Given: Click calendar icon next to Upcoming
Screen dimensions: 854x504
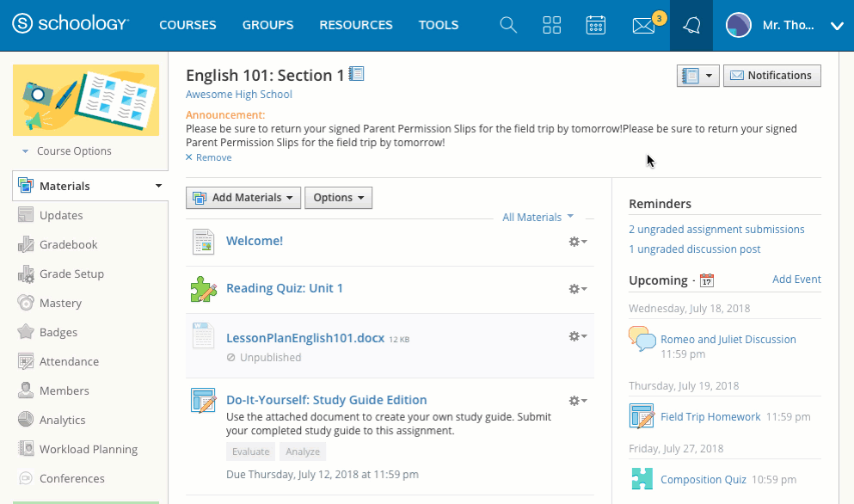Looking at the screenshot, I should (x=707, y=280).
